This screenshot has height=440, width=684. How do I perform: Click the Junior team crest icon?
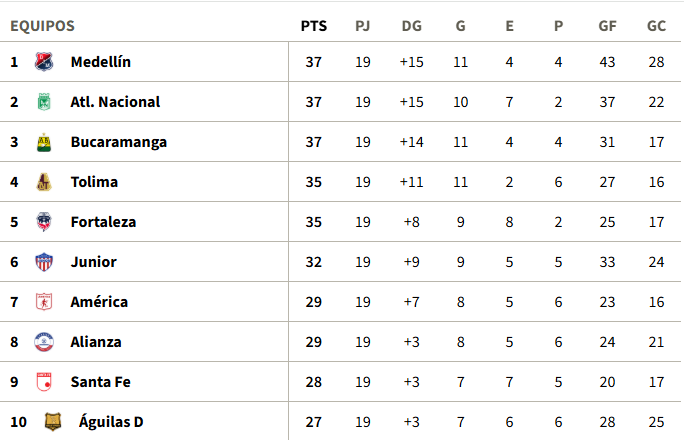pos(44,262)
